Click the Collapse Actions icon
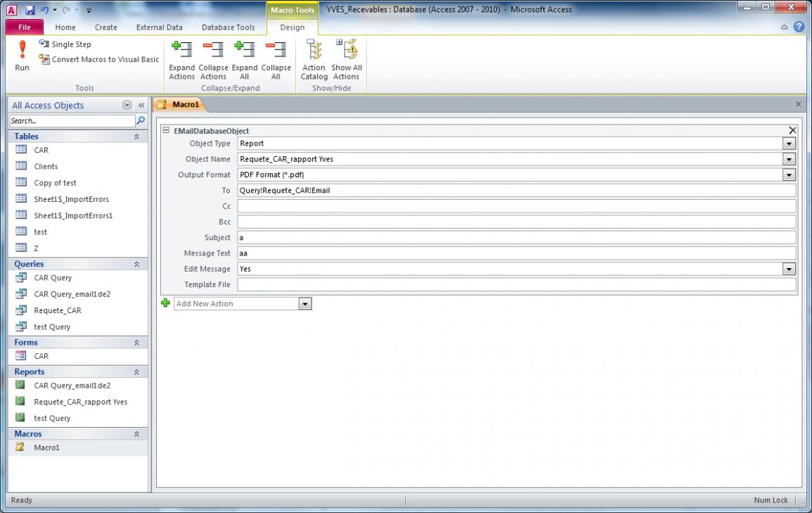This screenshot has width=812, height=513. pos(213,61)
